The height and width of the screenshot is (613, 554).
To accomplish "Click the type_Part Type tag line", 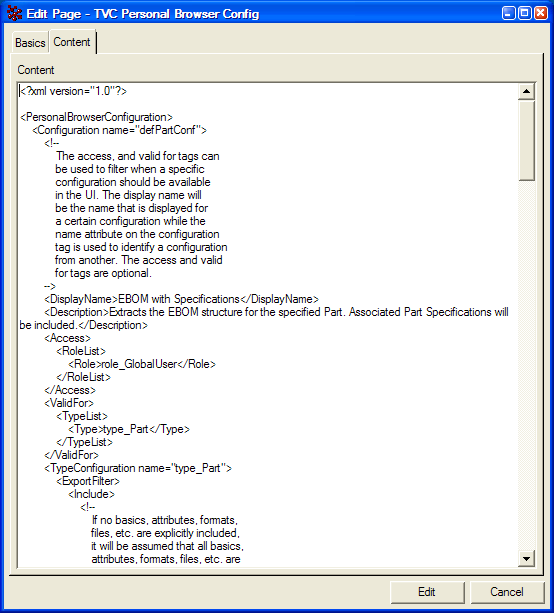I will click(129, 429).
